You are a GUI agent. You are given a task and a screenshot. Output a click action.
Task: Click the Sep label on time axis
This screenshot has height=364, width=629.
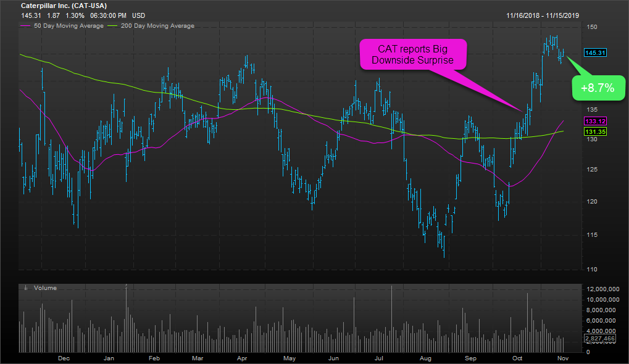[x=470, y=358]
